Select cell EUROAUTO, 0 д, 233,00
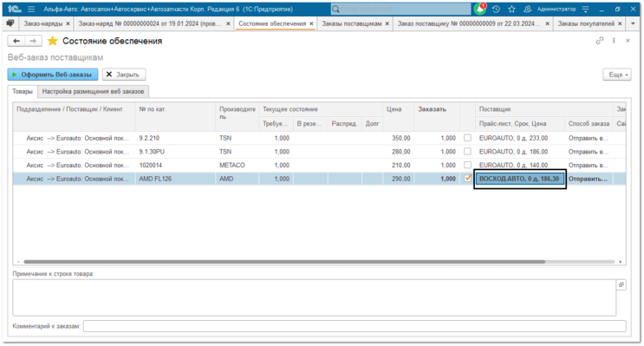The image size is (644, 346). tap(519, 138)
